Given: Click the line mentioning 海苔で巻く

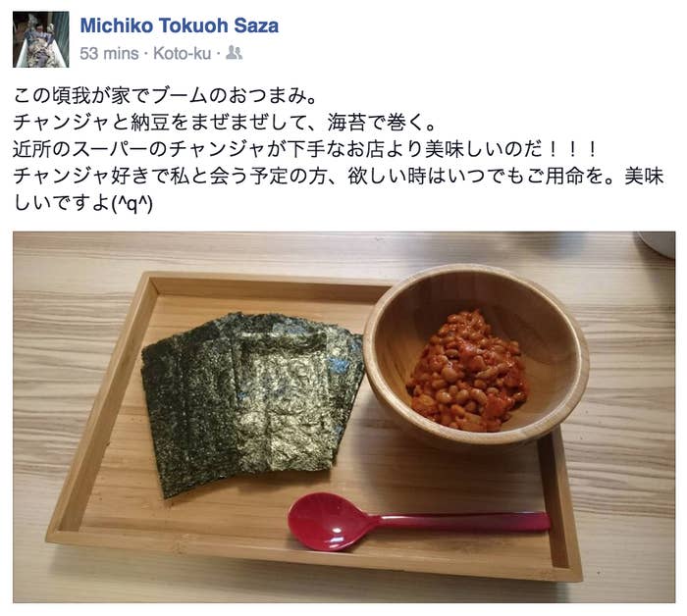Looking at the screenshot, I should coord(225,123).
